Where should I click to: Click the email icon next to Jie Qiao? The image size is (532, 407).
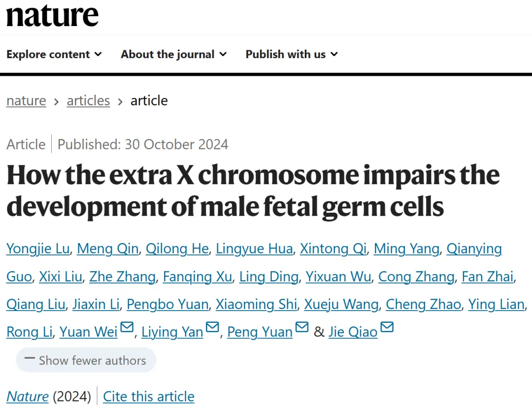(387, 327)
